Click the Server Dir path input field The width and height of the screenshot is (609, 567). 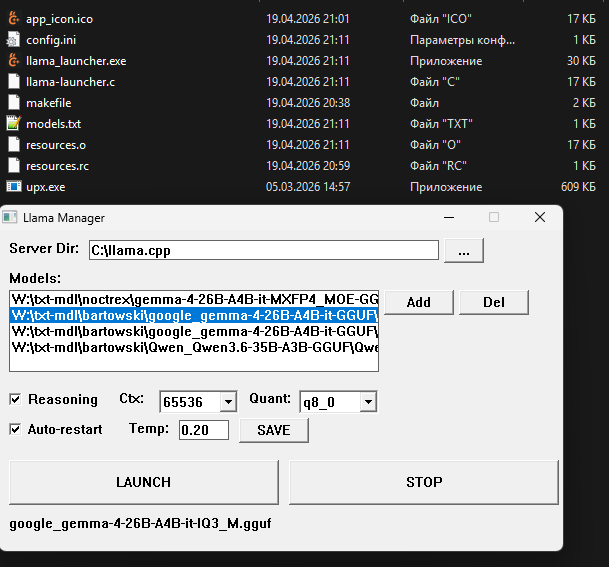(264, 250)
